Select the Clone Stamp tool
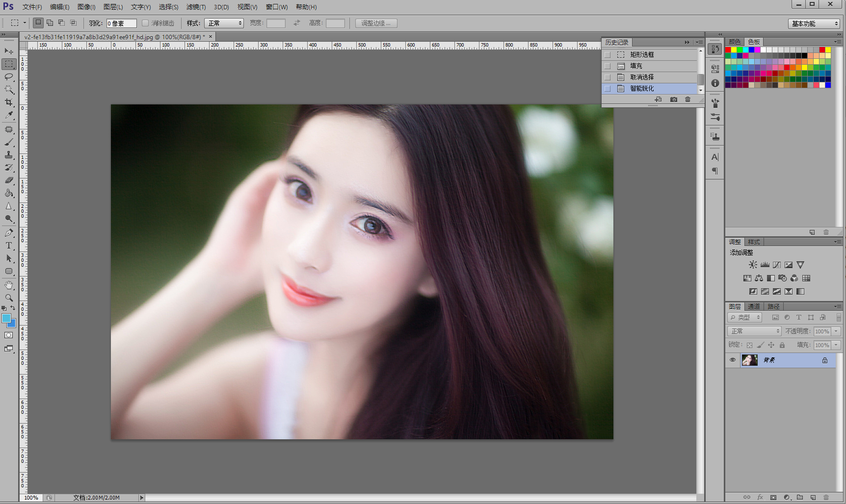This screenshot has height=504, width=846. point(9,155)
